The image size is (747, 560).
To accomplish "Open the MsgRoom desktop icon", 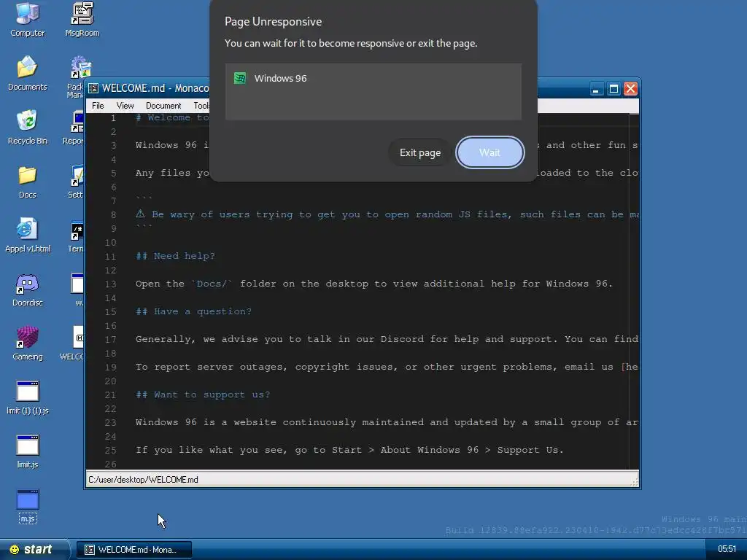I will 82,19.
